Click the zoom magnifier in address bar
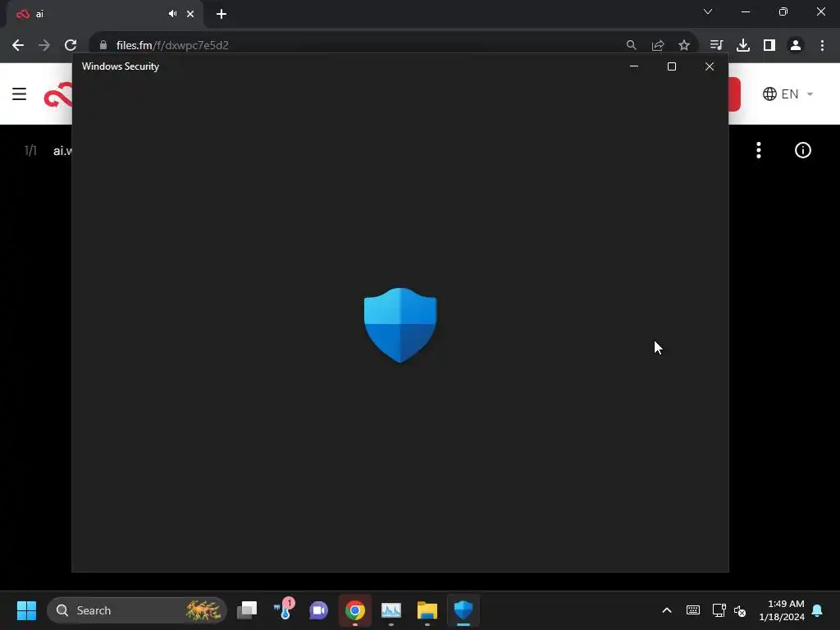840x630 pixels. (631, 46)
